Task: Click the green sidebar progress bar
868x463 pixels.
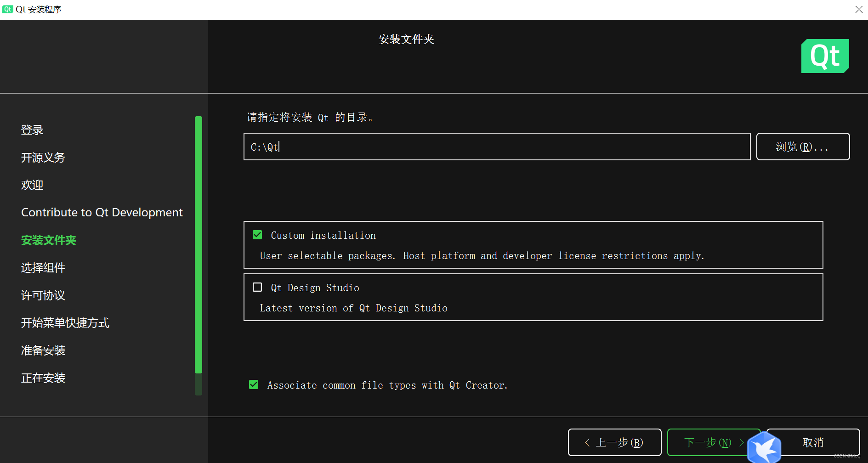Action: click(x=199, y=245)
